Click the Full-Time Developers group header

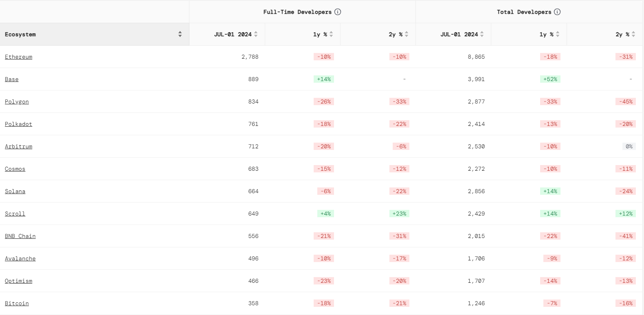tap(297, 12)
